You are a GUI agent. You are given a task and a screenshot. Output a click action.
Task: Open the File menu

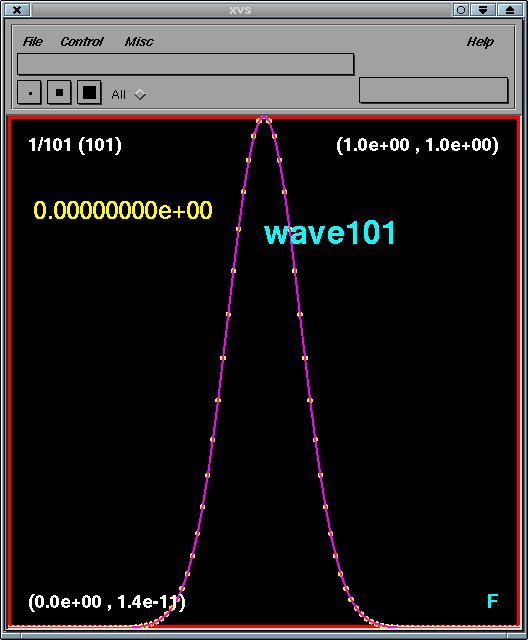[x=33, y=42]
